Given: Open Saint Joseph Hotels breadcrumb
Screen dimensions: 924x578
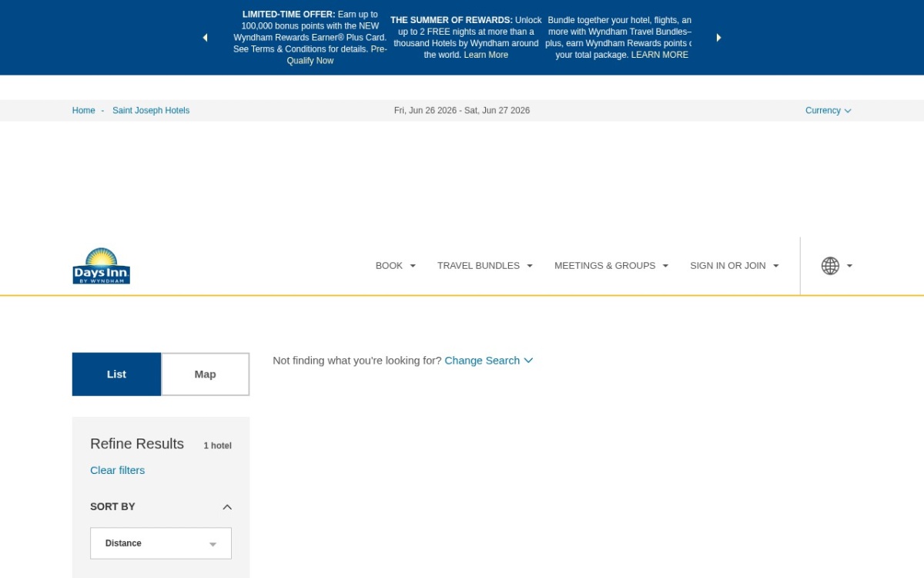Looking at the screenshot, I should [151, 110].
